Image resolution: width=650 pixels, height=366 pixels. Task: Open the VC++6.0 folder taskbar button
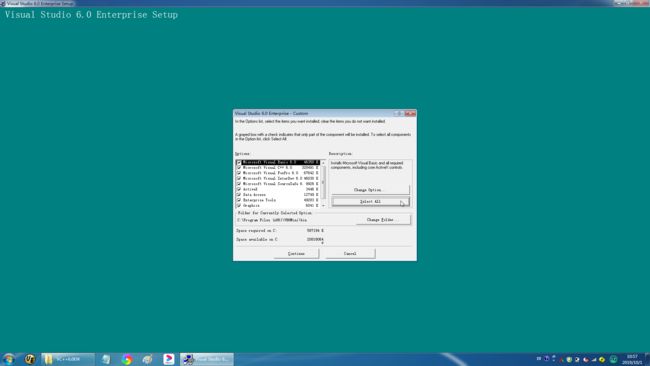[68, 359]
